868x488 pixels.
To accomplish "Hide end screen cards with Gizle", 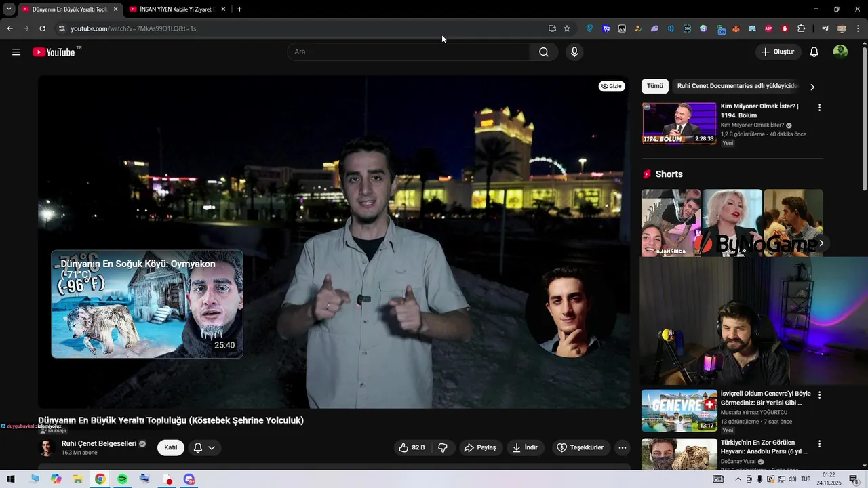I will [x=612, y=86].
